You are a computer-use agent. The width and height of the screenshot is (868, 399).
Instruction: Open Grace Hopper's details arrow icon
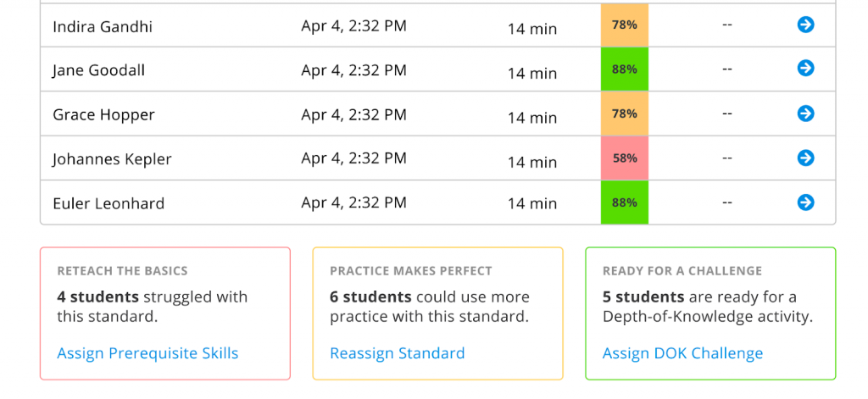click(805, 114)
